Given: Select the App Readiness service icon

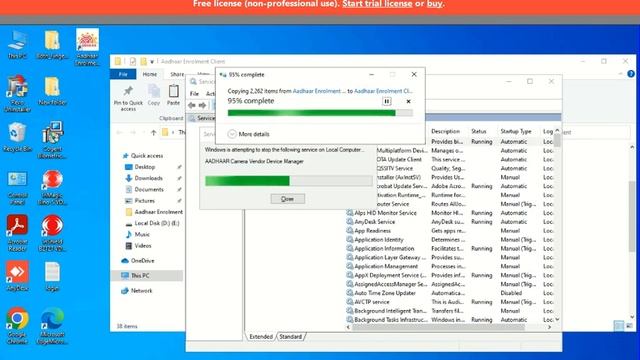Looking at the screenshot, I should 350,231.
